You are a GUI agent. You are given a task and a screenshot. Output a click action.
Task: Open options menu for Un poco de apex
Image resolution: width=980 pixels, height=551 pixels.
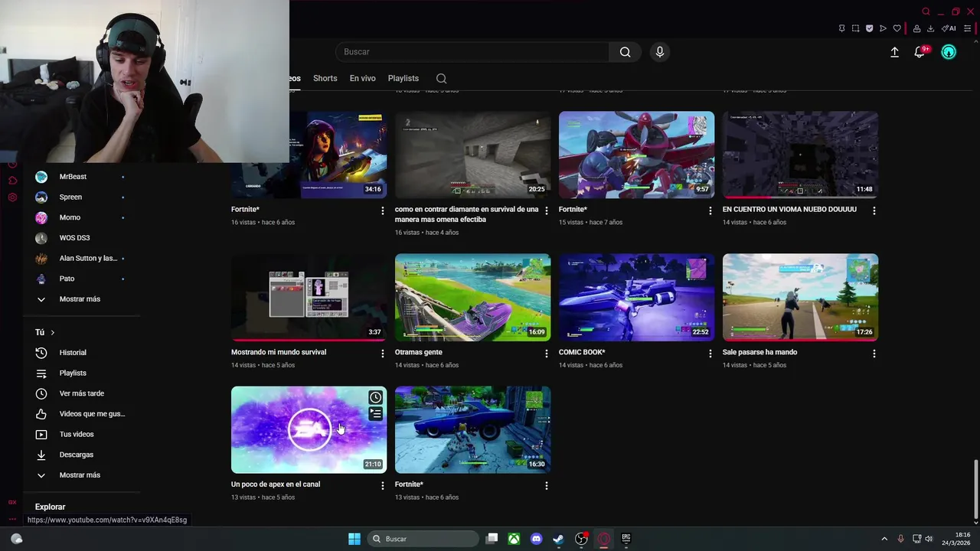pyautogui.click(x=383, y=486)
